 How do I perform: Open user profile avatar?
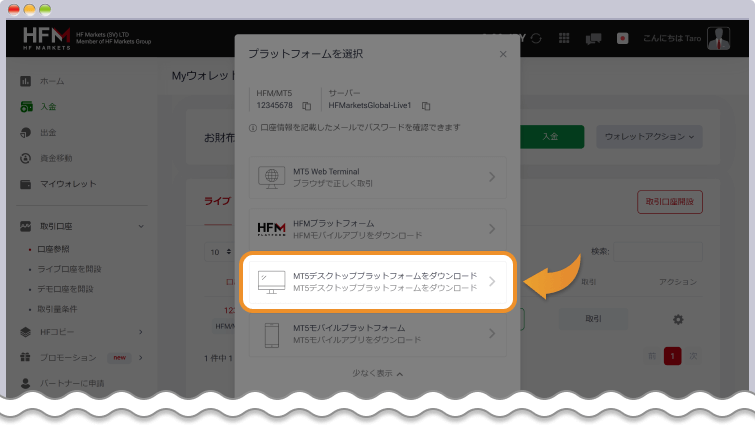coord(718,38)
